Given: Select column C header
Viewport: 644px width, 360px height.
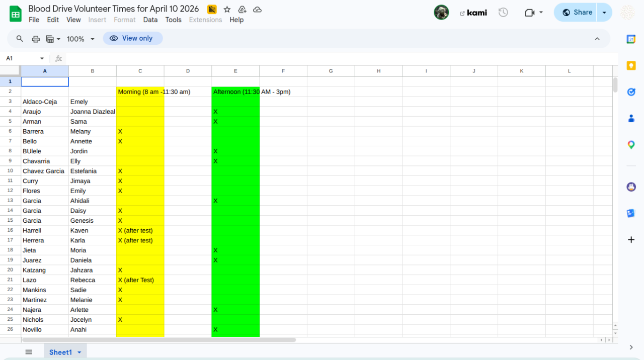Looking at the screenshot, I should (x=140, y=71).
